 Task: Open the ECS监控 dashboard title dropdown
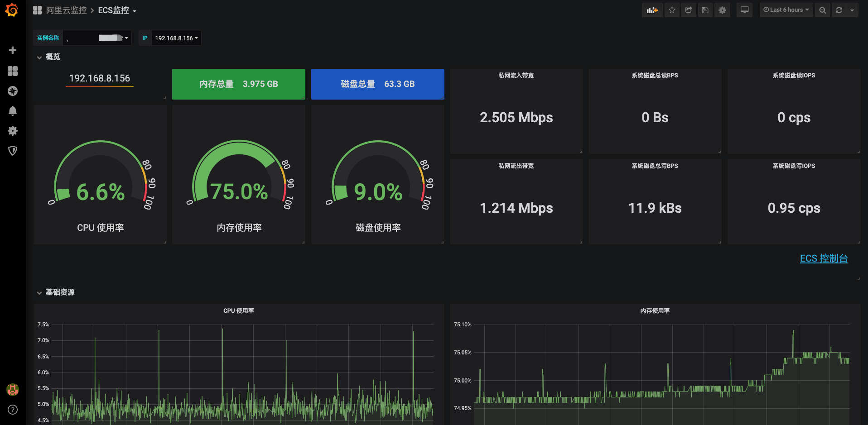(117, 10)
